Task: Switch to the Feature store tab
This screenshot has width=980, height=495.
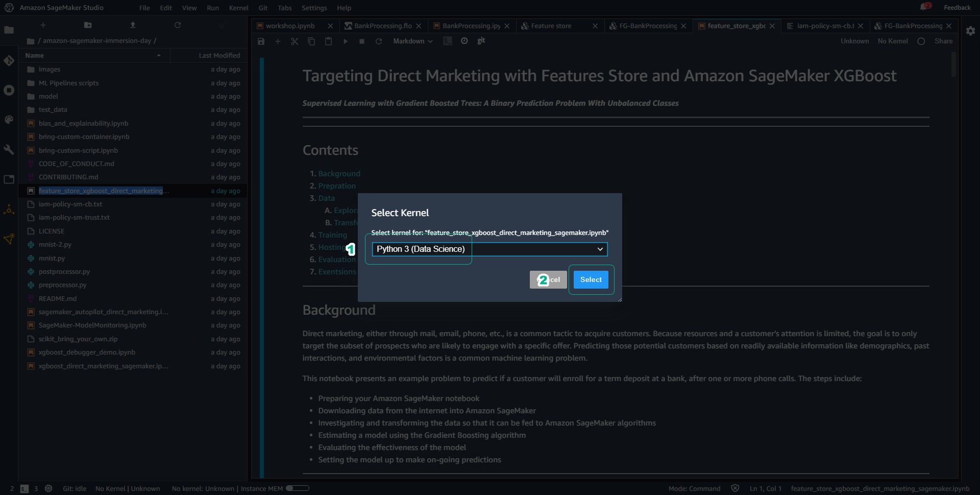Action: tap(551, 26)
